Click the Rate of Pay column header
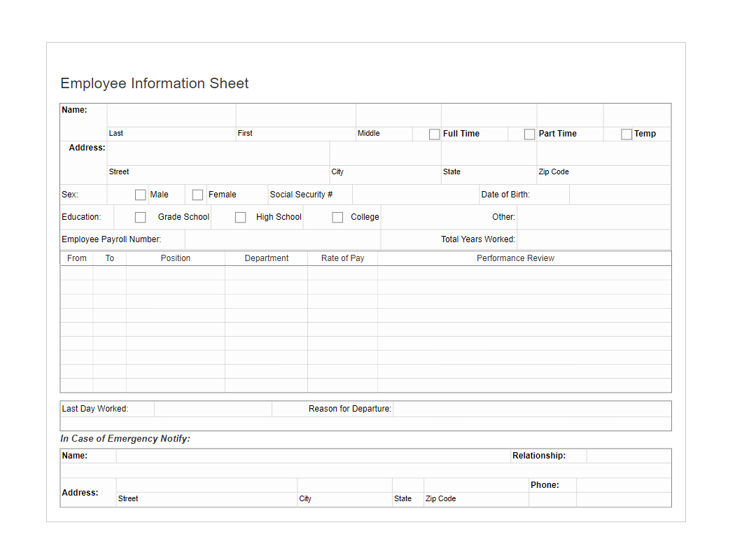The image size is (735, 560). click(343, 259)
